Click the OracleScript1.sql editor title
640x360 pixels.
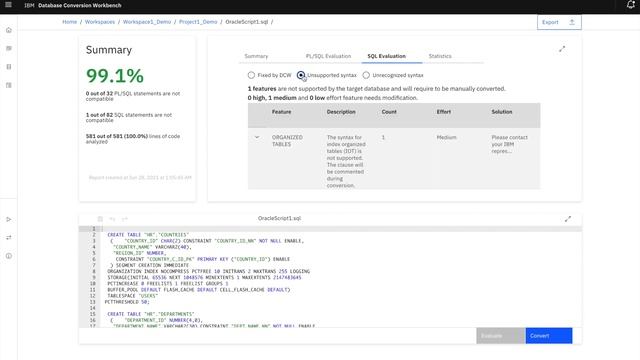point(279,218)
